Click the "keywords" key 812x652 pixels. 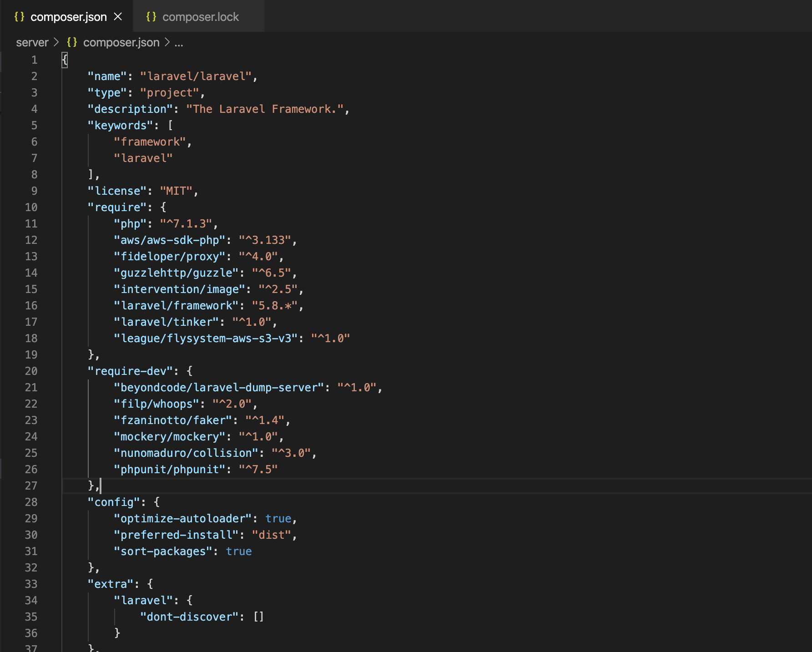pos(121,126)
